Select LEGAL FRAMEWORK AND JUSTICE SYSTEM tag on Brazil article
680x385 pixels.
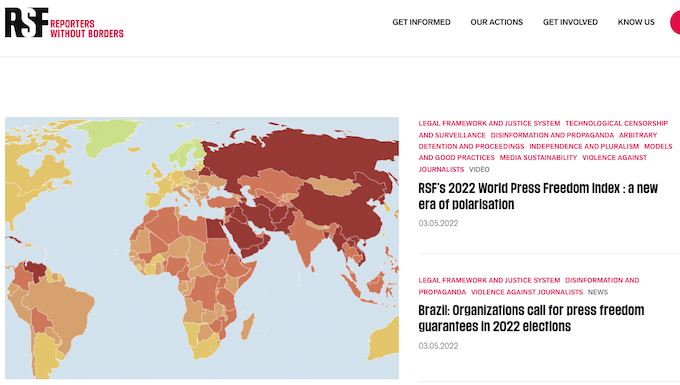click(489, 281)
